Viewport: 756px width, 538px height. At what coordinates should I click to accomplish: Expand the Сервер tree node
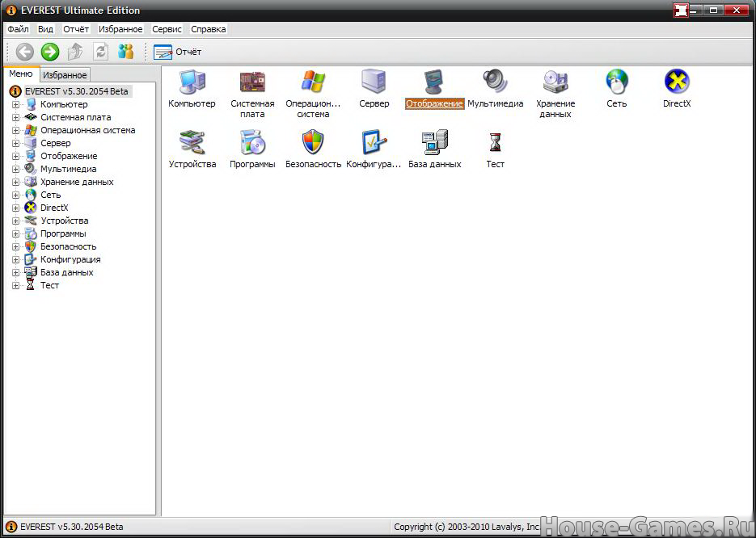pyautogui.click(x=15, y=143)
